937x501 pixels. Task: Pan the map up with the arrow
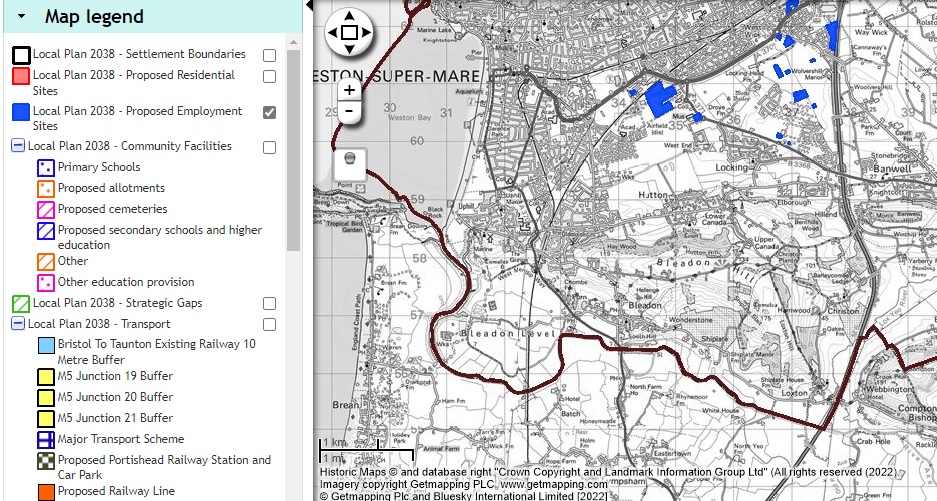pos(349,16)
